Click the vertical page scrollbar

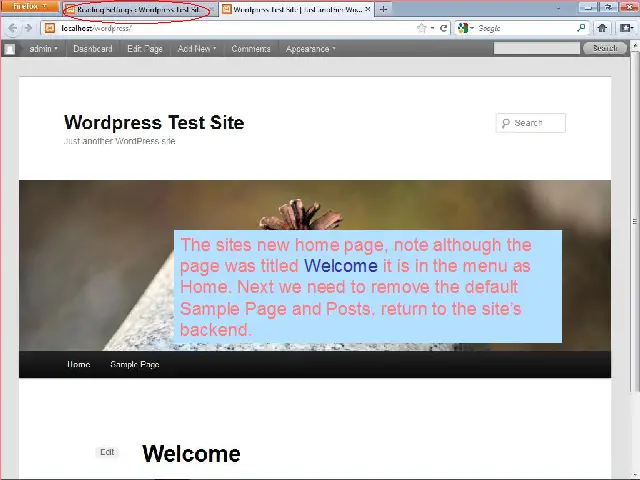[635, 220]
